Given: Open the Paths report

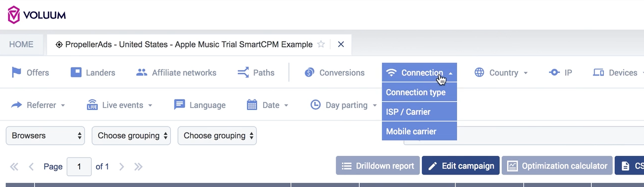Looking at the screenshot, I should click(256, 72).
